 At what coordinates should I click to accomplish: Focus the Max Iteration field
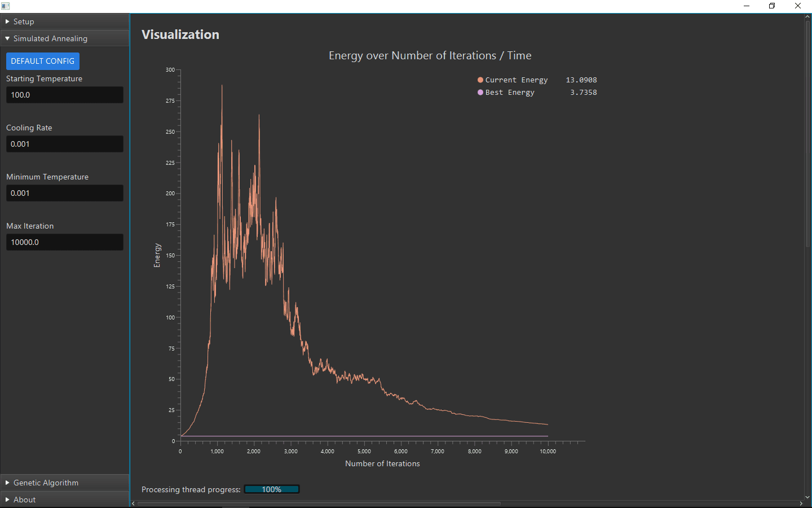coord(64,242)
